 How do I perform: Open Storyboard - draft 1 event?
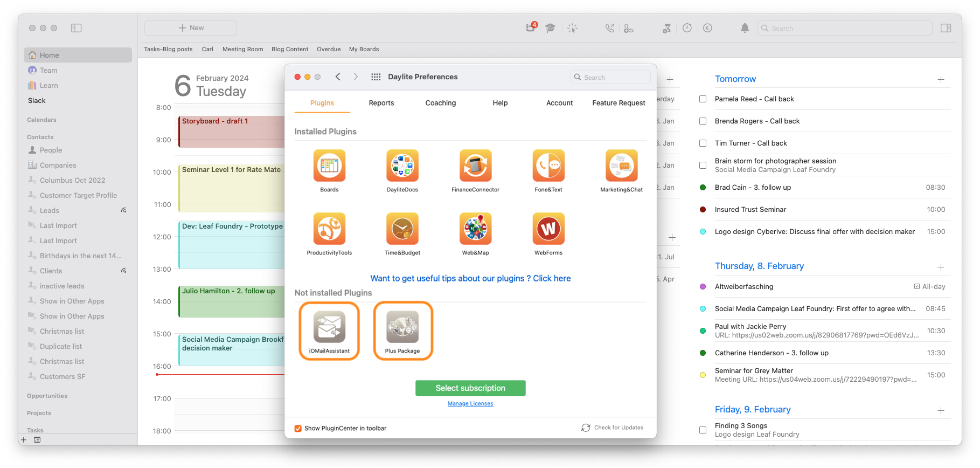pyautogui.click(x=232, y=132)
